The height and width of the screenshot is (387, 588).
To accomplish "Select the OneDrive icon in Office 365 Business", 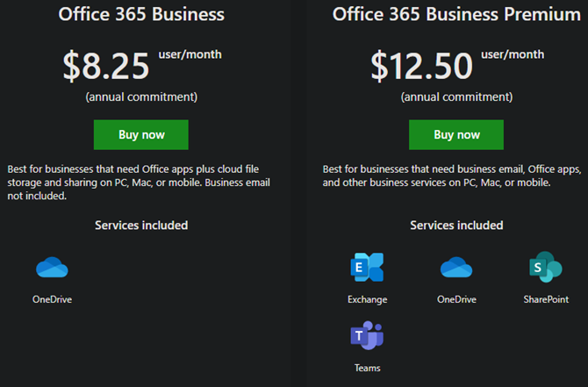I will (52, 267).
